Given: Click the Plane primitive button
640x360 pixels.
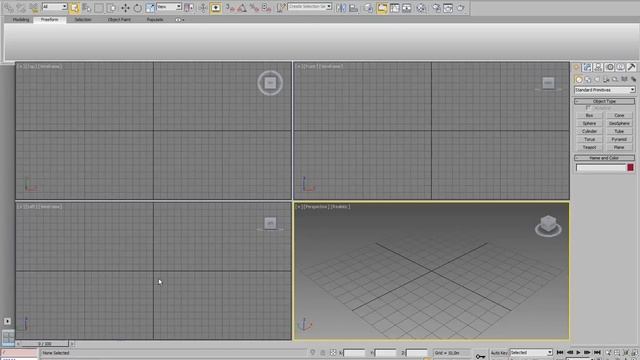Looking at the screenshot, I should (x=619, y=147).
